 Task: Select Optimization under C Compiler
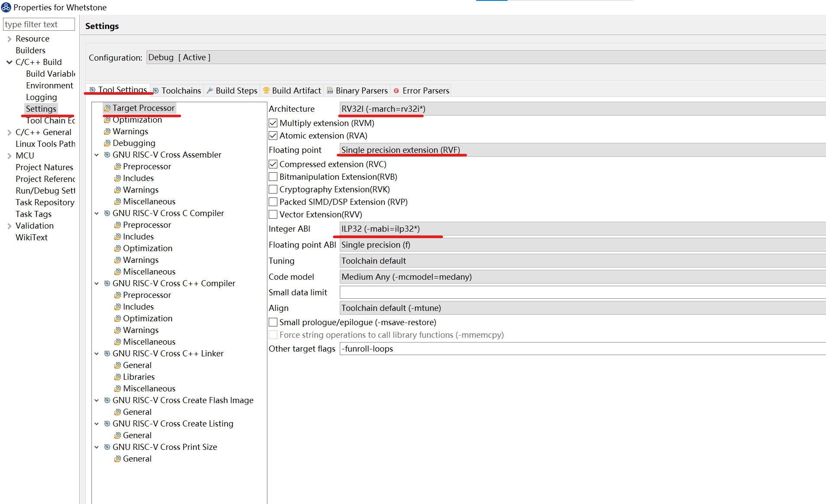148,248
